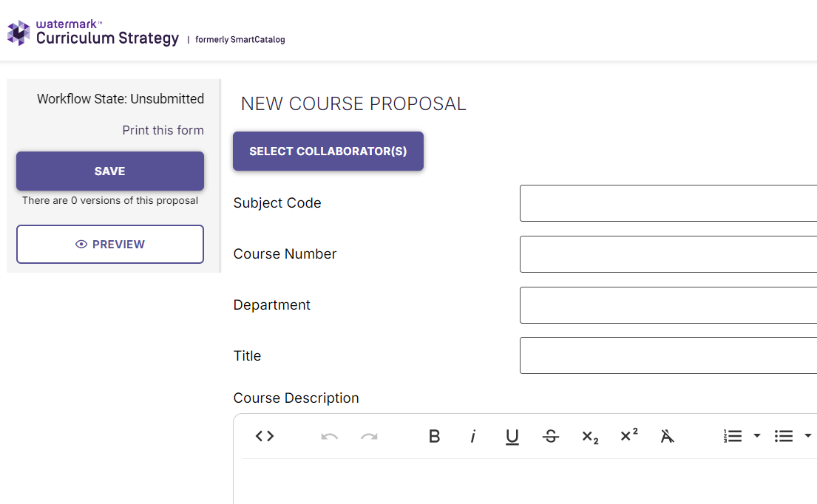Expand the numbered list style dropdown
This screenshot has height=504, width=817.
tap(757, 435)
